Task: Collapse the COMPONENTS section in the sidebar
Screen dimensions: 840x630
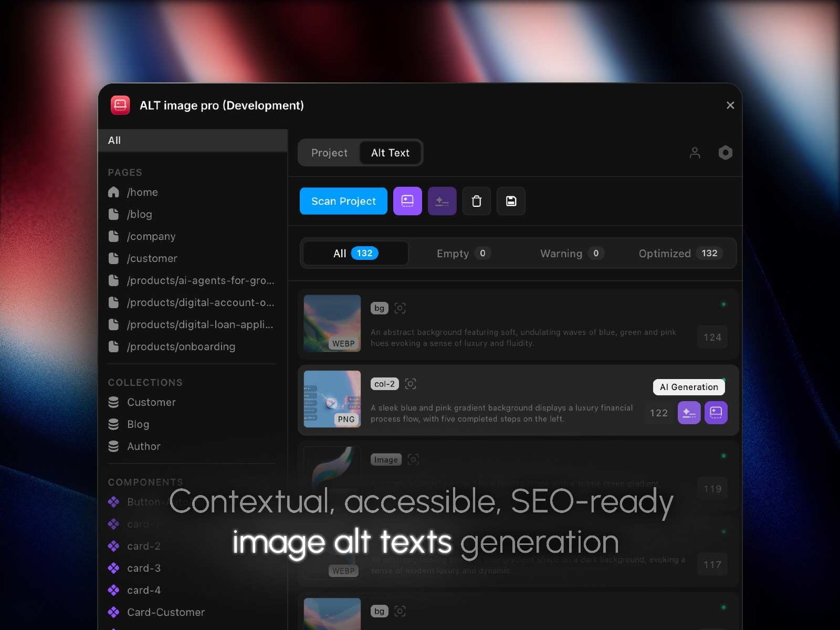Action: 145,482
